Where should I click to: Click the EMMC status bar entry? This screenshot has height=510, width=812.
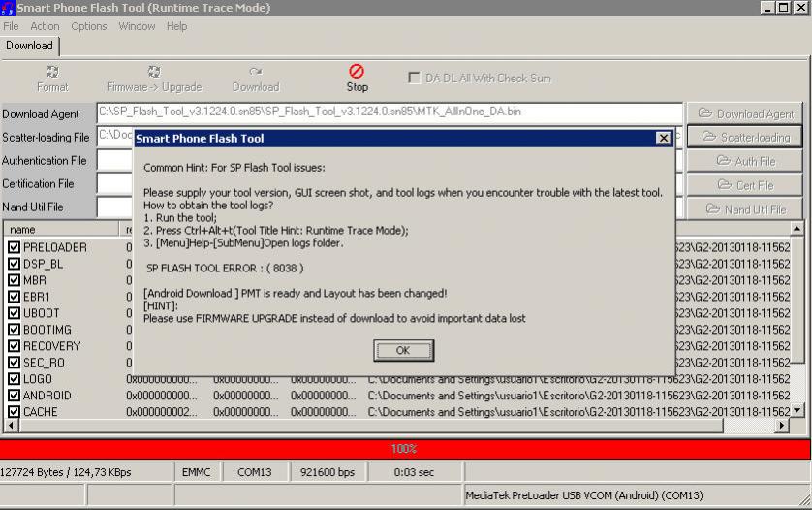pyautogui.click(x=197, y=472)
